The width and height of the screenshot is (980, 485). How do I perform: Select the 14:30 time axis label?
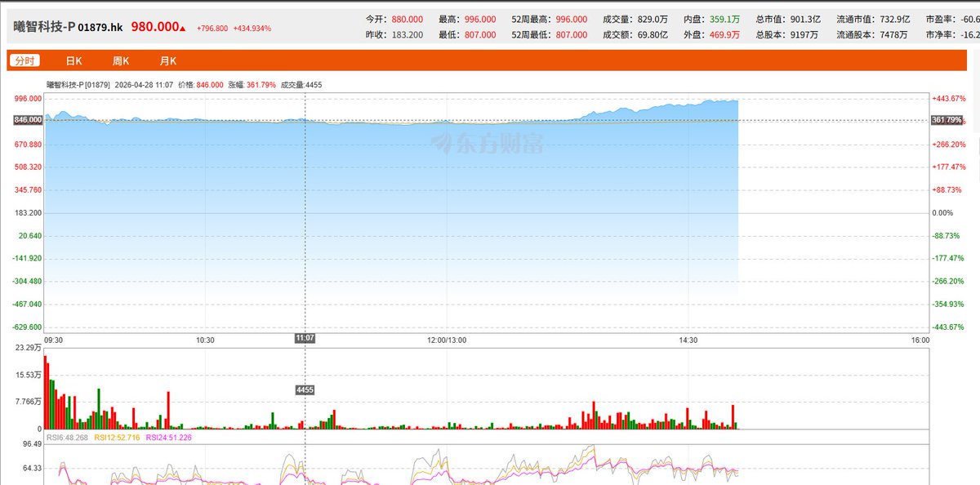[688, 340]
